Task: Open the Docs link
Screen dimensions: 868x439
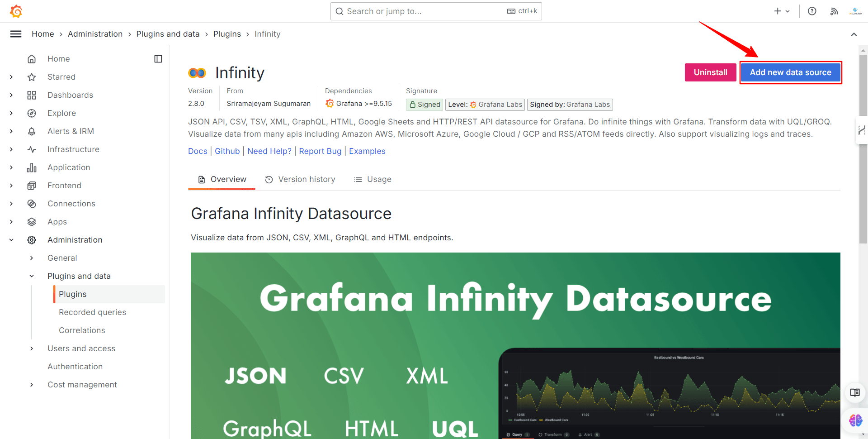Action: [198, 151]
